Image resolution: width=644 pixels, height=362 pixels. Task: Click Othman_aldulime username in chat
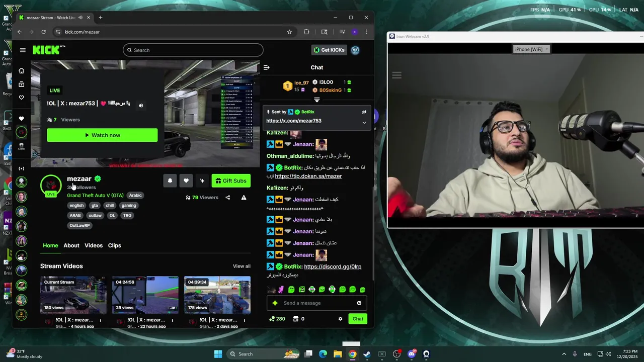click(289, 156)
